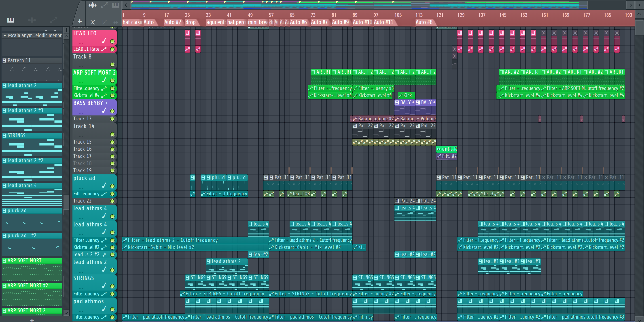Click the X icon above the track headers
This screenshot has width=644, height=322.
point(93,22)
